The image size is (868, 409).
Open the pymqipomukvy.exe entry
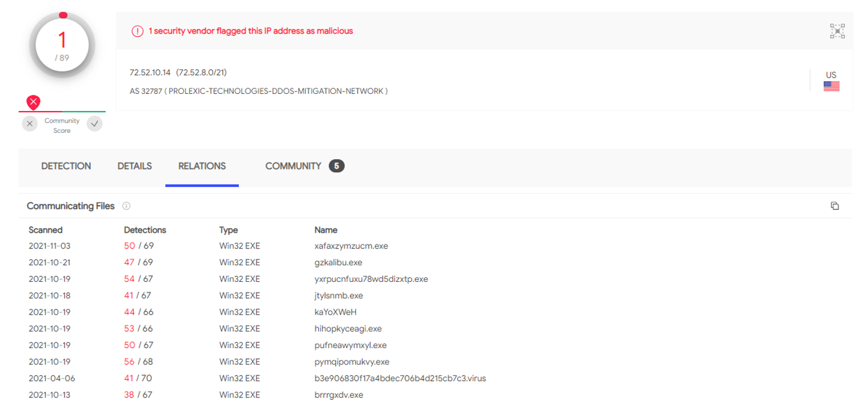coord(352,362)
